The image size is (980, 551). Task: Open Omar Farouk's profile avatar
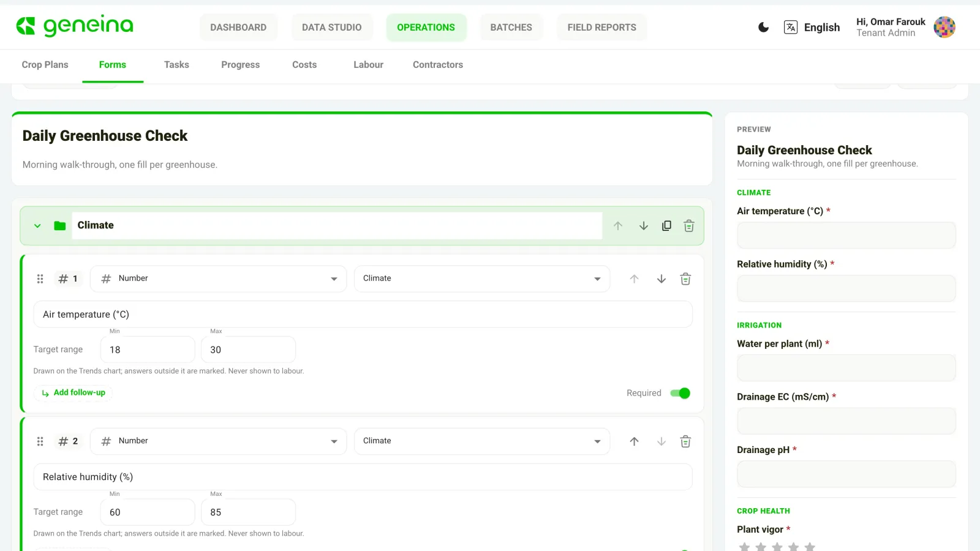tap(944, 27)
